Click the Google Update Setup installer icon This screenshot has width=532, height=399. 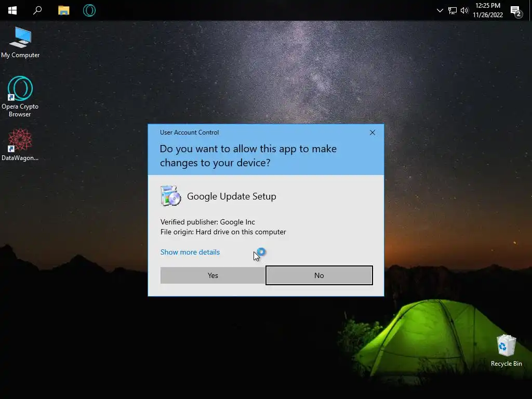[170, 196]
